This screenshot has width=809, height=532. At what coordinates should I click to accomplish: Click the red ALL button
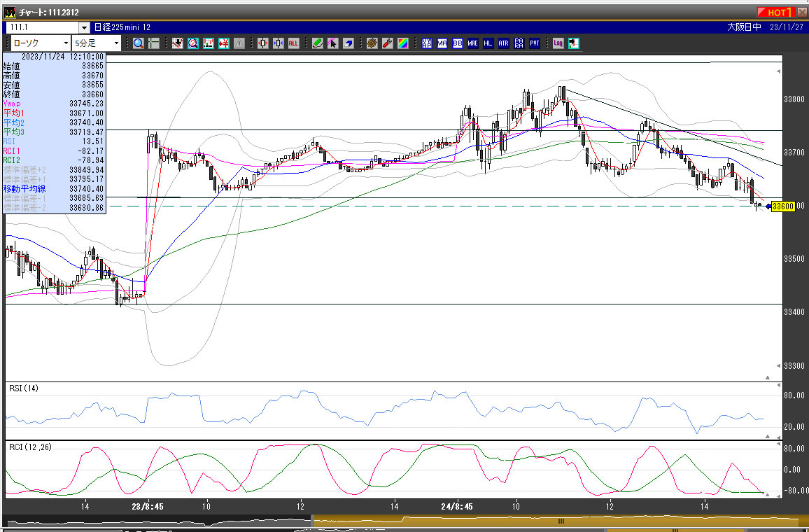(293, 43)
